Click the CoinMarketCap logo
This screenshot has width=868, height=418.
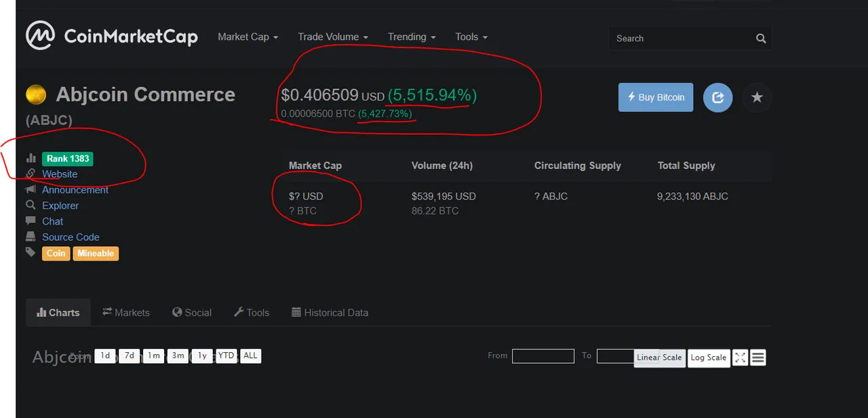[112, 35]
